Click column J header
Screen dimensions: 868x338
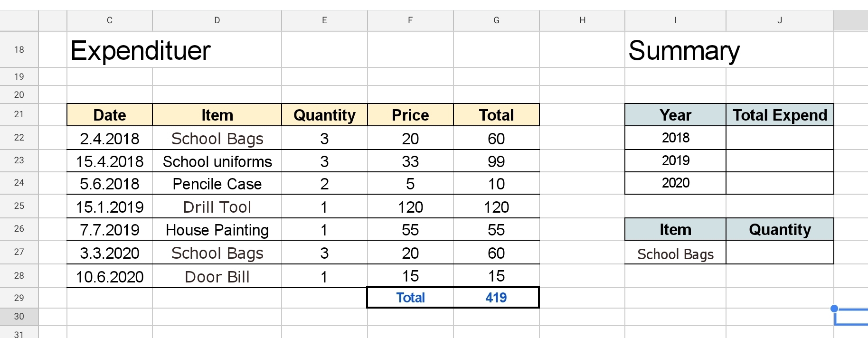pyautogui.click(x=780, y=20)
